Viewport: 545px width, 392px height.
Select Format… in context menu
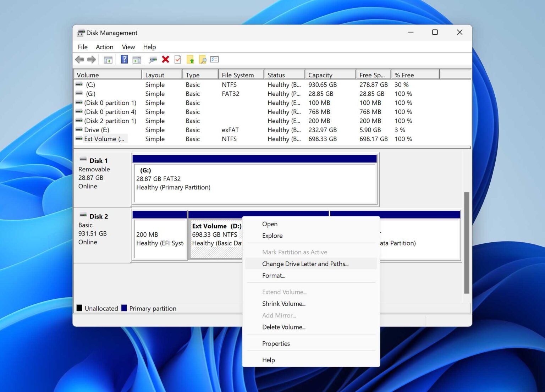coord(311,276)
